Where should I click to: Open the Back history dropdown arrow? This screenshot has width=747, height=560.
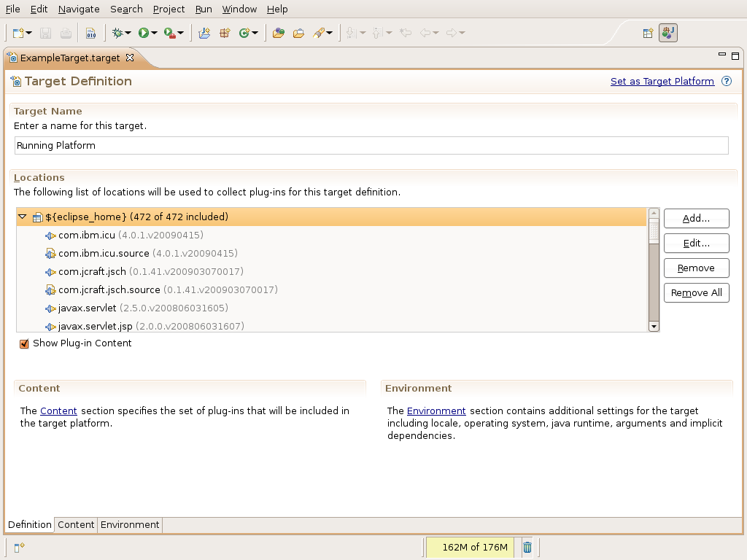436,33
